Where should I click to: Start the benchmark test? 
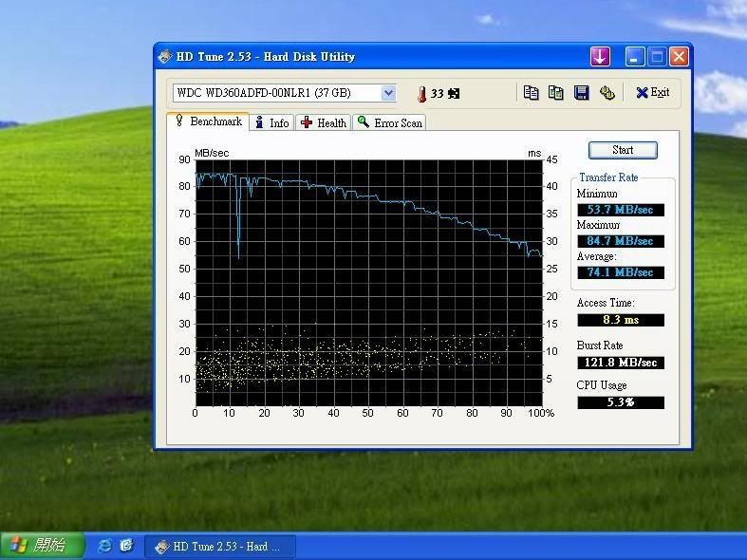[x=623, y=150]
